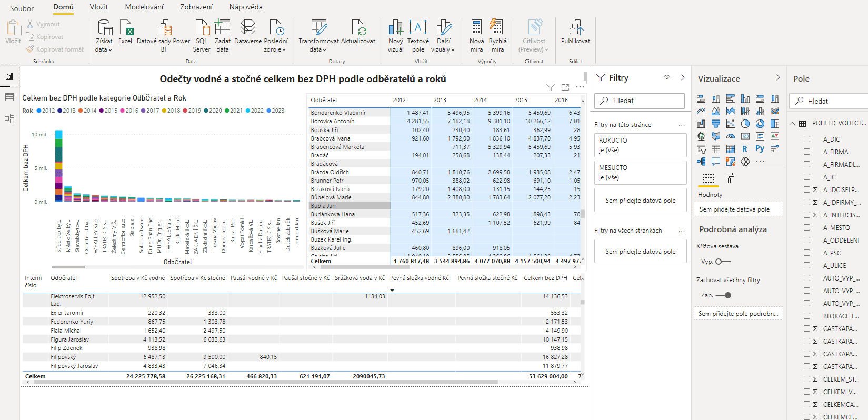Toggle Zachovat všechny filtry switch
The width and height of the screenshot is (868, 420).
(x=724, y=295)
